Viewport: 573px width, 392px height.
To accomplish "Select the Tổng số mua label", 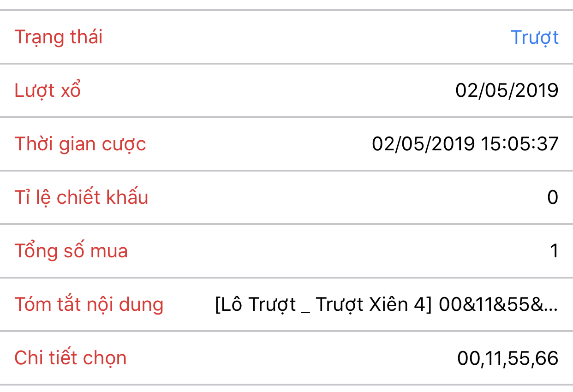I will (71, 251).
